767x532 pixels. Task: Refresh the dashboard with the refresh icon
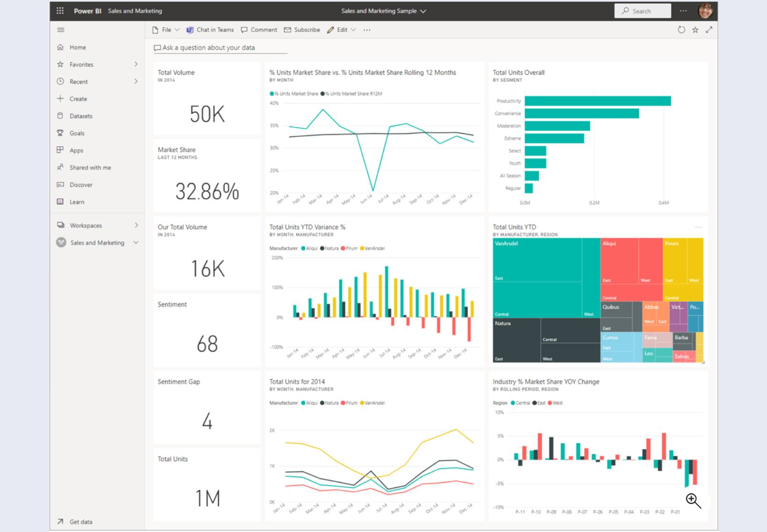(681, 30)
